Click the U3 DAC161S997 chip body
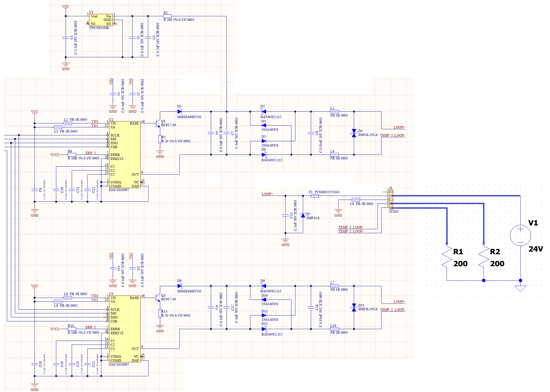The image size is (550, 392). (125, 329)
